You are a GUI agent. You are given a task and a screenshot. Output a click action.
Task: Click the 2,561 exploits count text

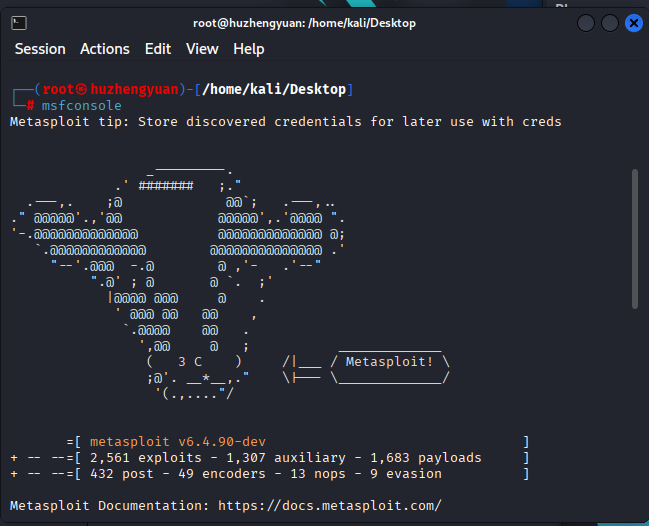pyautogui.click(x=146, y=458)
